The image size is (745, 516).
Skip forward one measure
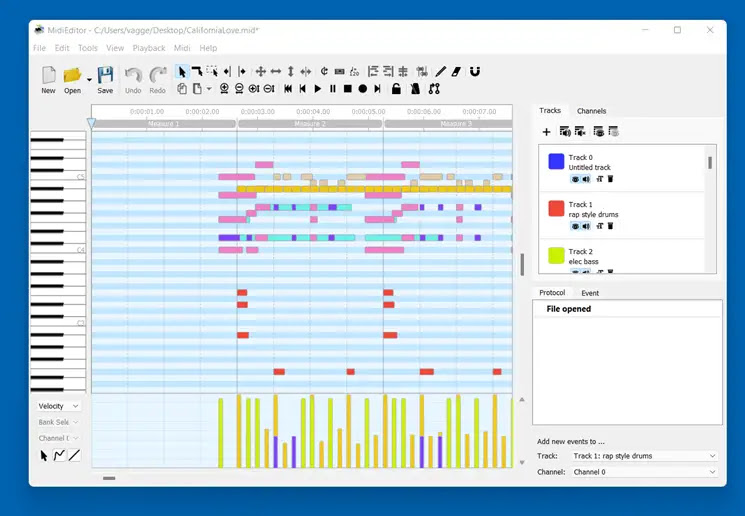377,88
